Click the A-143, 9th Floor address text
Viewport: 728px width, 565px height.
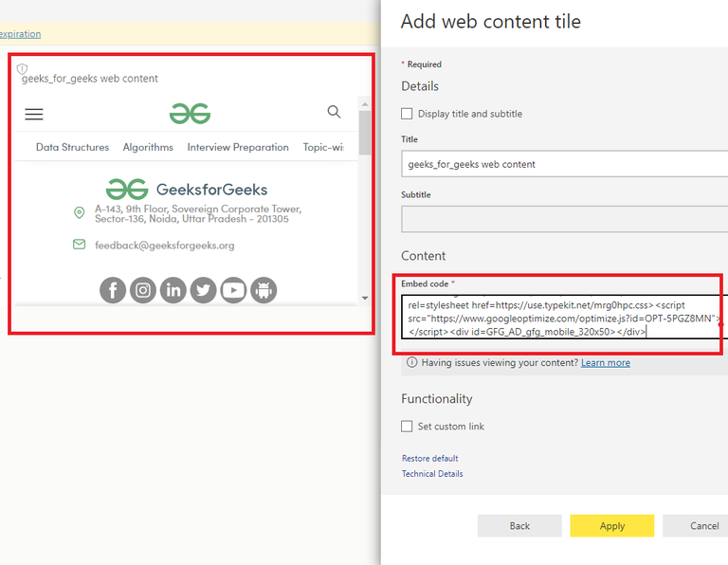(198, 213)
